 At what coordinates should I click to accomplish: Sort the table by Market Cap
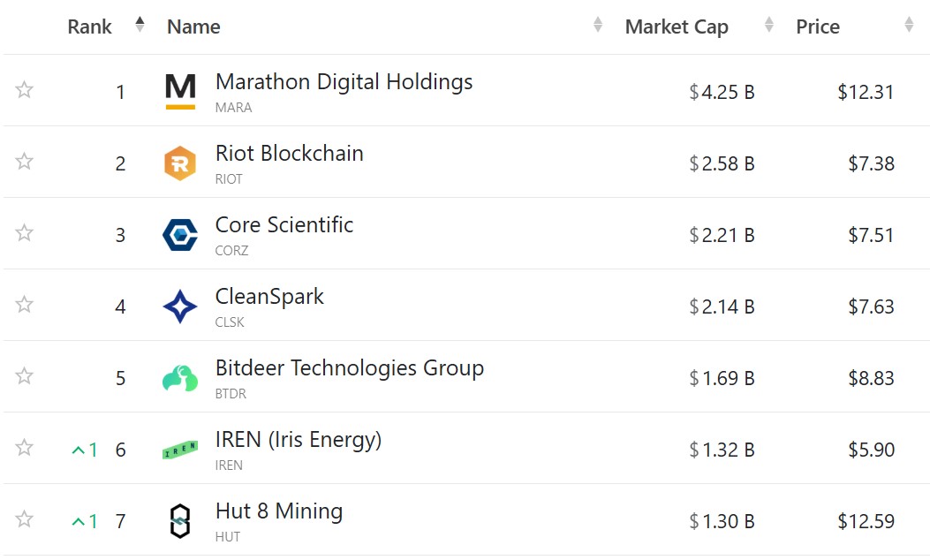tap(677, 26)
